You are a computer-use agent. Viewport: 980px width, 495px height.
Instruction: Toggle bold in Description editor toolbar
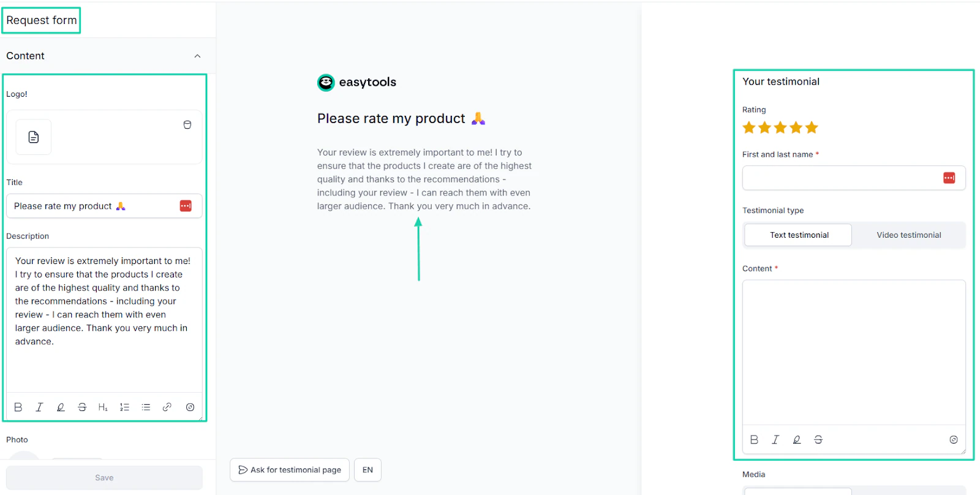18,407
